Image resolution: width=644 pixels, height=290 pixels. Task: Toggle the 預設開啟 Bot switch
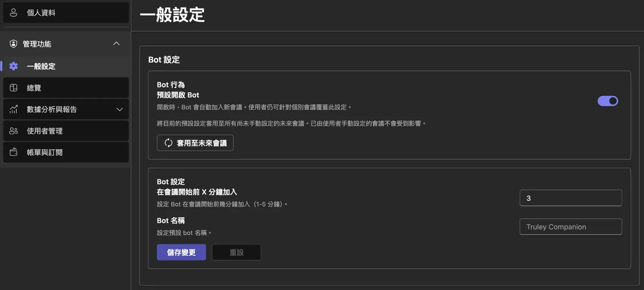coord(608,101)
